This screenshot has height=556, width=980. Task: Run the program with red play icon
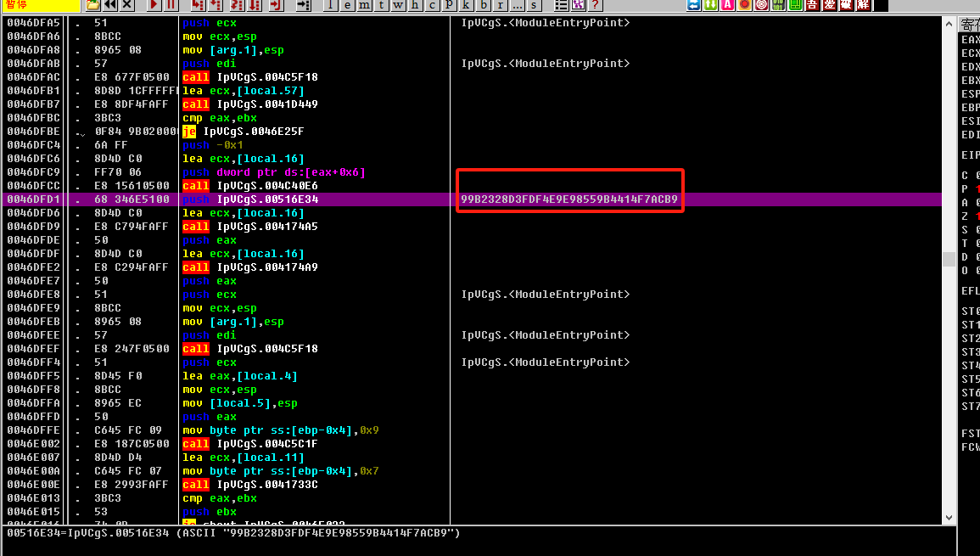tap(154, 5)
